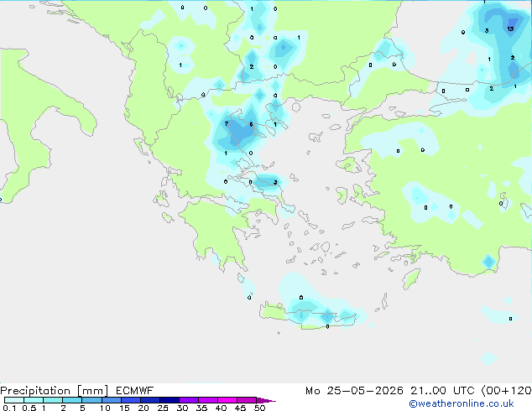
Task: Click the legend scale label '25'
Action: (x=163, y=408)
